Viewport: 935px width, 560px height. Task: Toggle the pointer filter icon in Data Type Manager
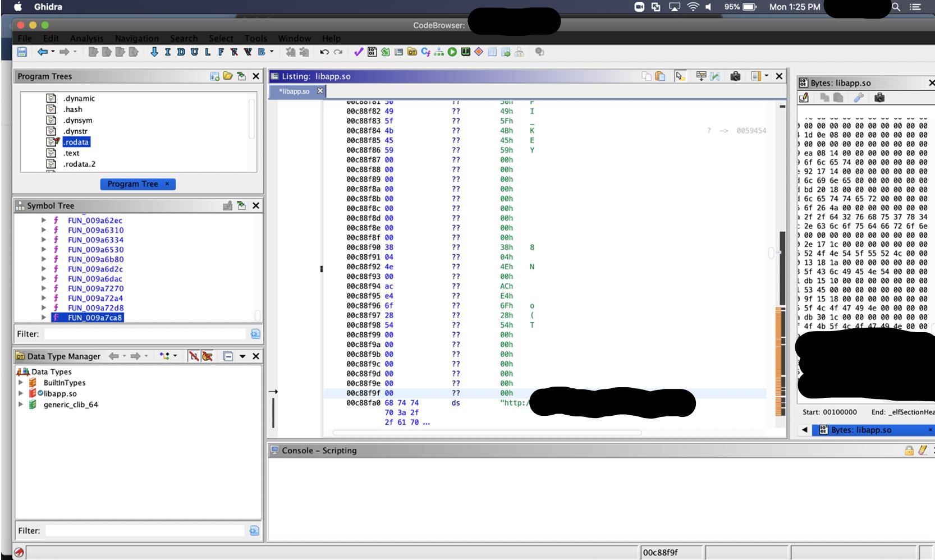(207, 356)
